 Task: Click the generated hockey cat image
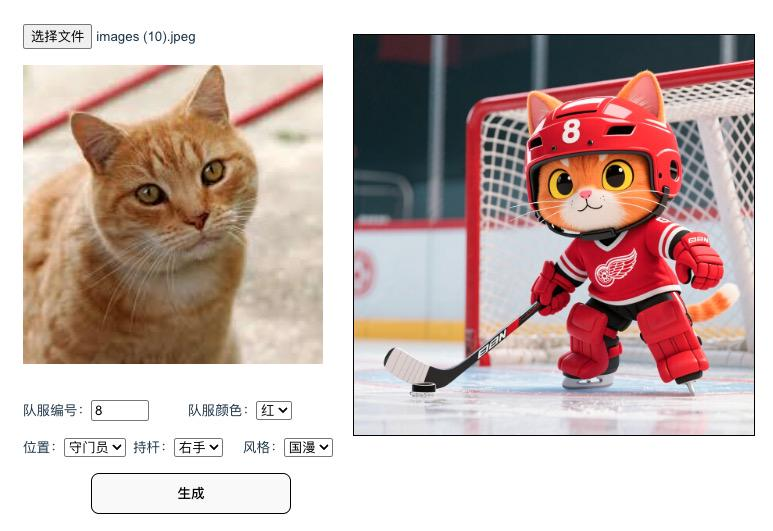tap(554, 235)
